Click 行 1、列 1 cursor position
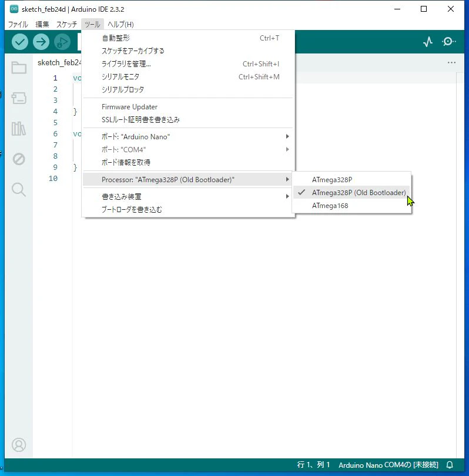 [313, 465]
